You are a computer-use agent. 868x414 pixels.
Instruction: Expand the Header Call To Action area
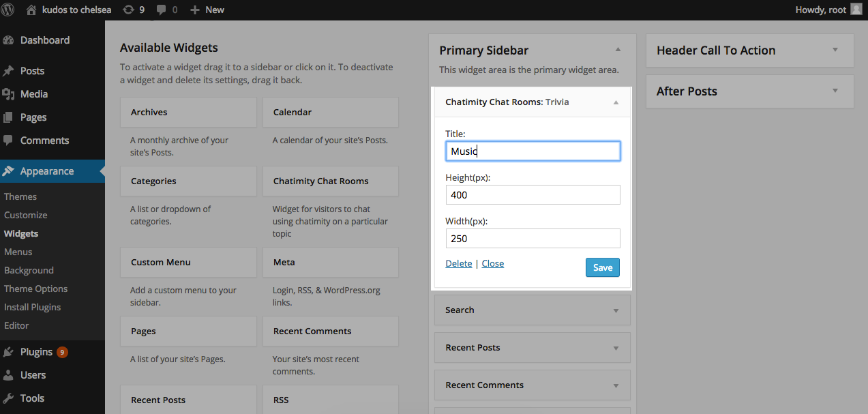click(835, 50)
